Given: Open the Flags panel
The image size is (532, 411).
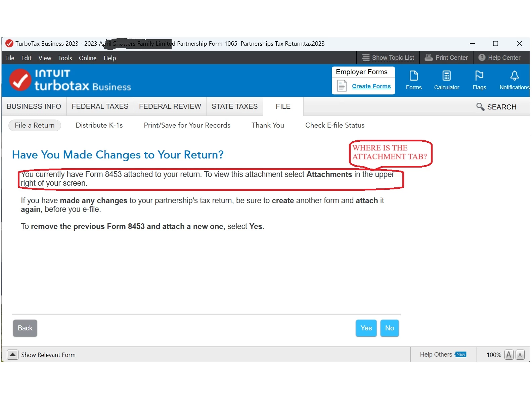Looking at the screenshot, I should pos(479,80).
